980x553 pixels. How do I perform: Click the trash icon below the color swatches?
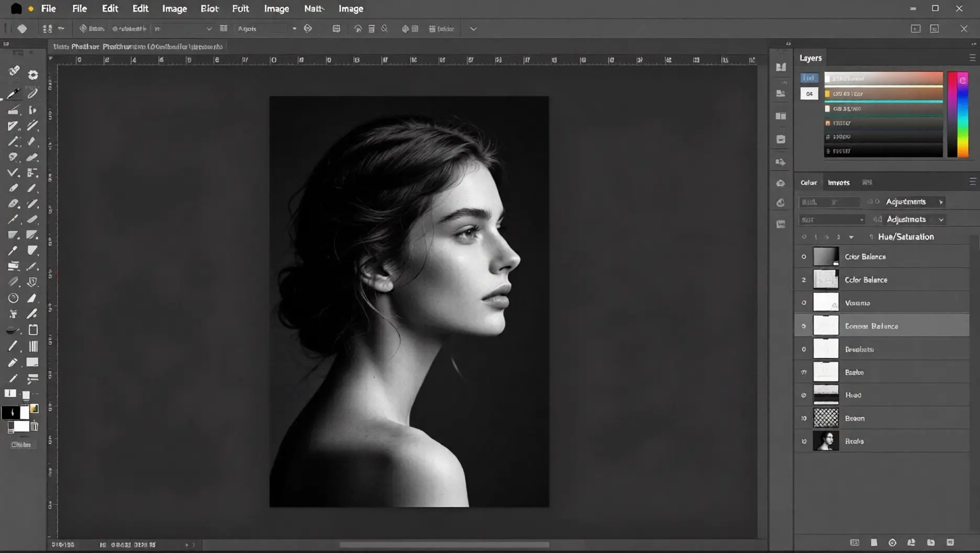[x=34, y=427]
